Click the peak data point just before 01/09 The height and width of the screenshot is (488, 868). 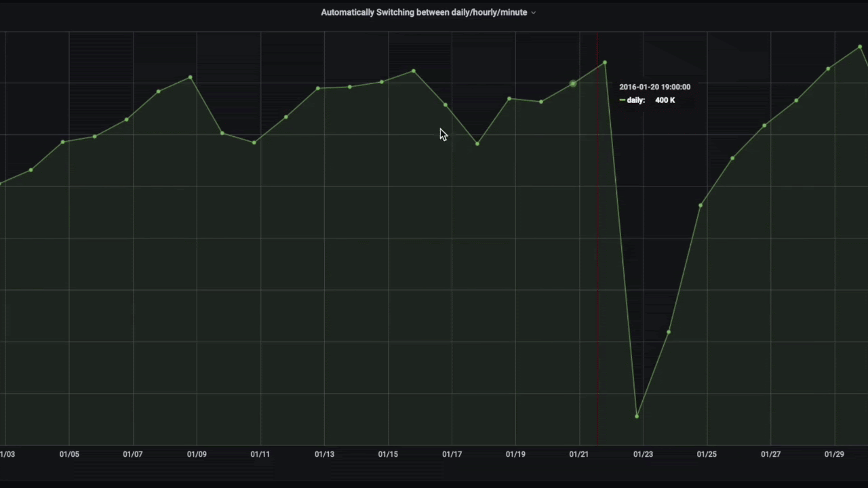[x=190, y=78]
